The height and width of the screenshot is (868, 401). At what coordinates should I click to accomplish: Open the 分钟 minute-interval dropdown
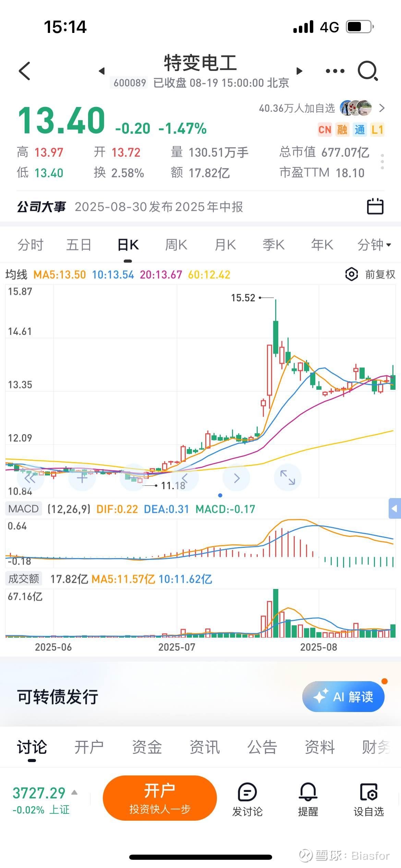point(374,245)
